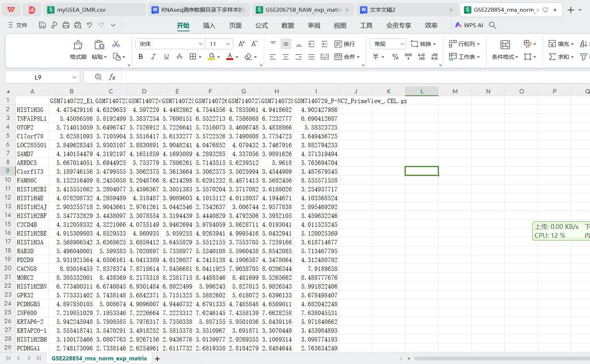
Task: Add a new sheet with plus button
Action: coord(157,359)
